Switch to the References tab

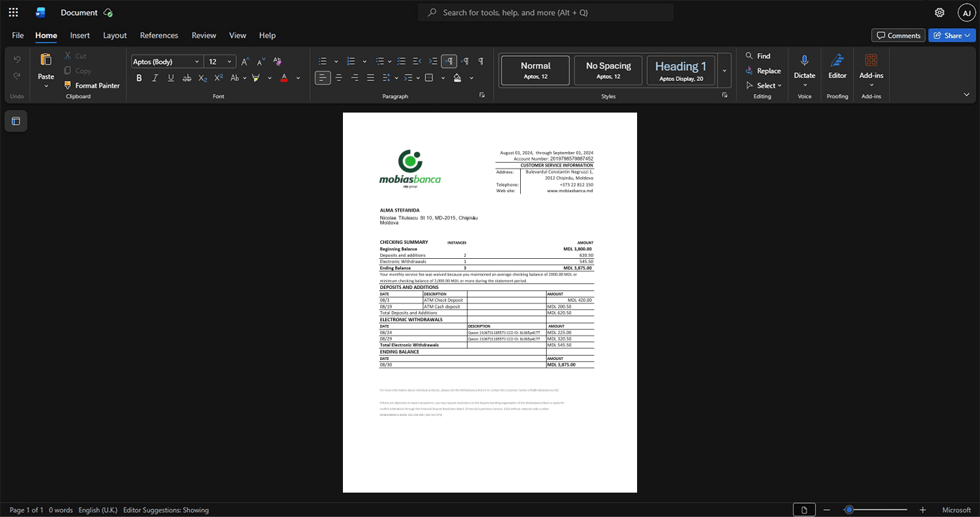point(159,35)
